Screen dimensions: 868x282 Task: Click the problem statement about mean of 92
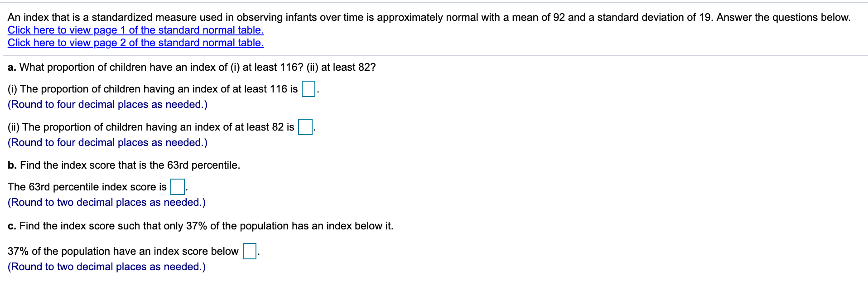point(429,17)
